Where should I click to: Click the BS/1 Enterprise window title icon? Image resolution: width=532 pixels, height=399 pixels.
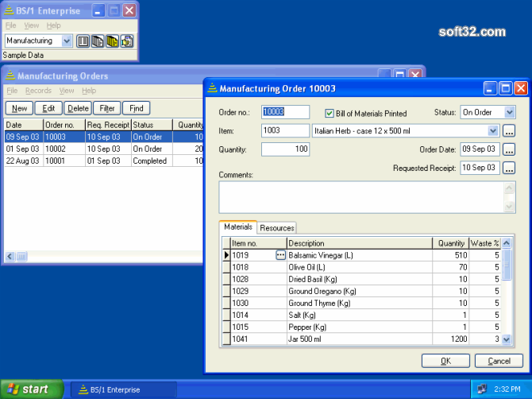(x=9, y=10)
